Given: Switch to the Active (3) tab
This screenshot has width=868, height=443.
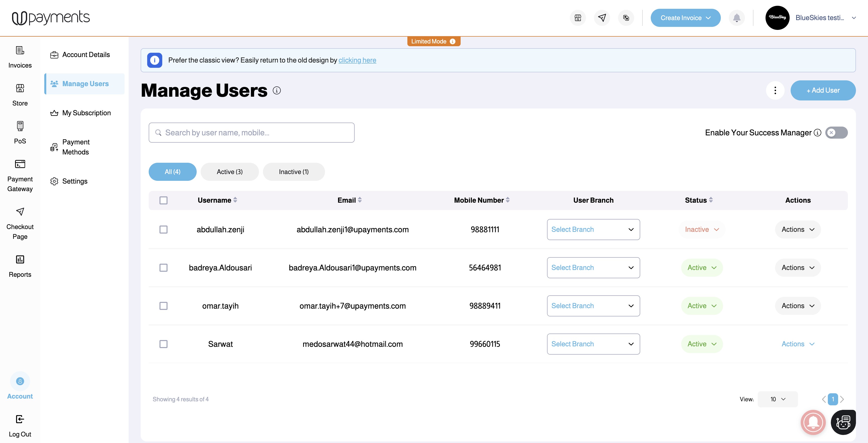Looking at the screenshot, I should tap(230, 172).
